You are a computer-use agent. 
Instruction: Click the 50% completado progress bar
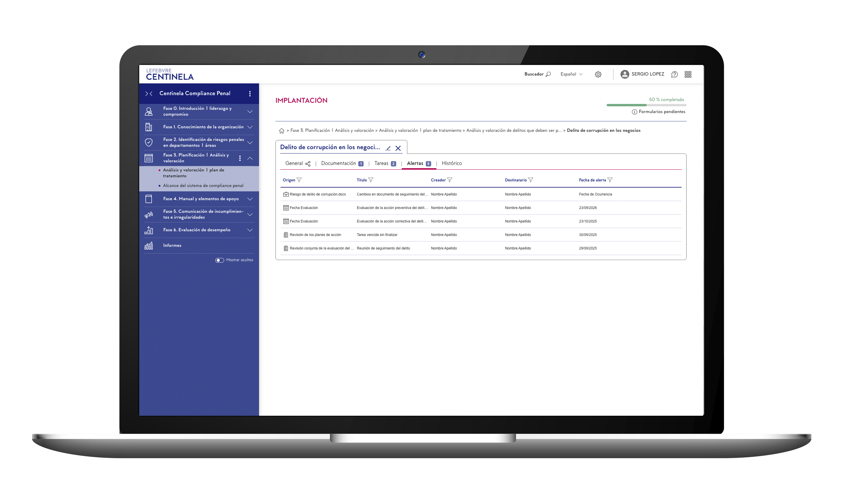[646, 105]
